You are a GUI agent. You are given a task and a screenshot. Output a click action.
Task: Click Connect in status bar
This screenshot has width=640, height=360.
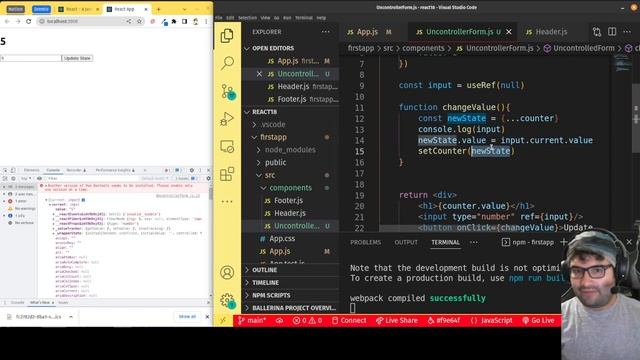coord(349,320)
